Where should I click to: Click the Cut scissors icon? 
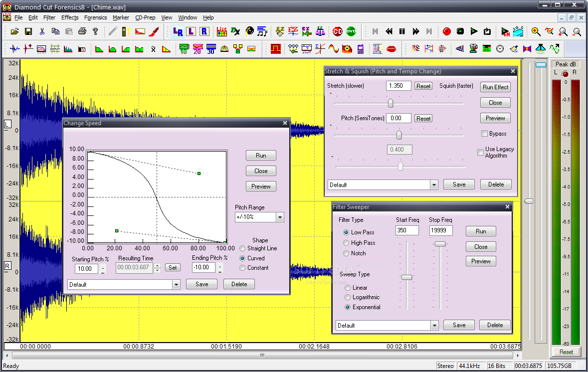[42, 31]
